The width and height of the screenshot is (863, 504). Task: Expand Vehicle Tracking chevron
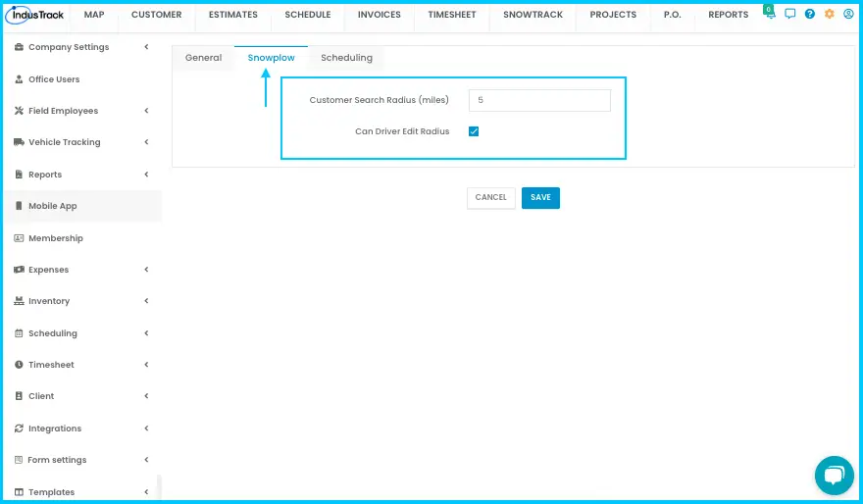pos(146,142)
